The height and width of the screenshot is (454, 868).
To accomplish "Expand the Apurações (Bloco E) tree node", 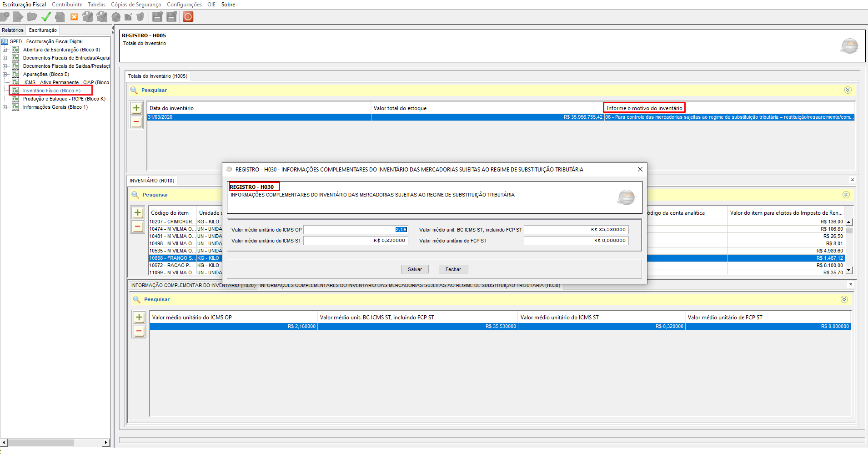I will (5, 75).
